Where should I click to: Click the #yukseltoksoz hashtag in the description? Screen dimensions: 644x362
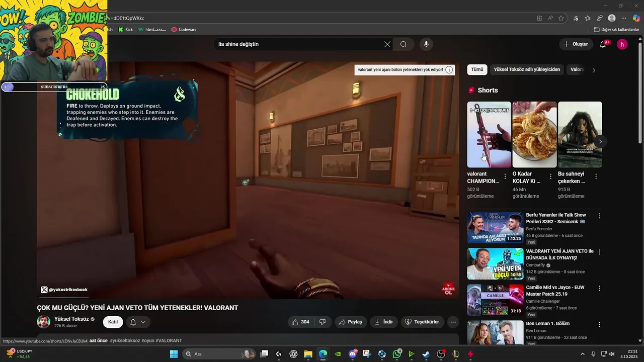(x=125, y=341)
